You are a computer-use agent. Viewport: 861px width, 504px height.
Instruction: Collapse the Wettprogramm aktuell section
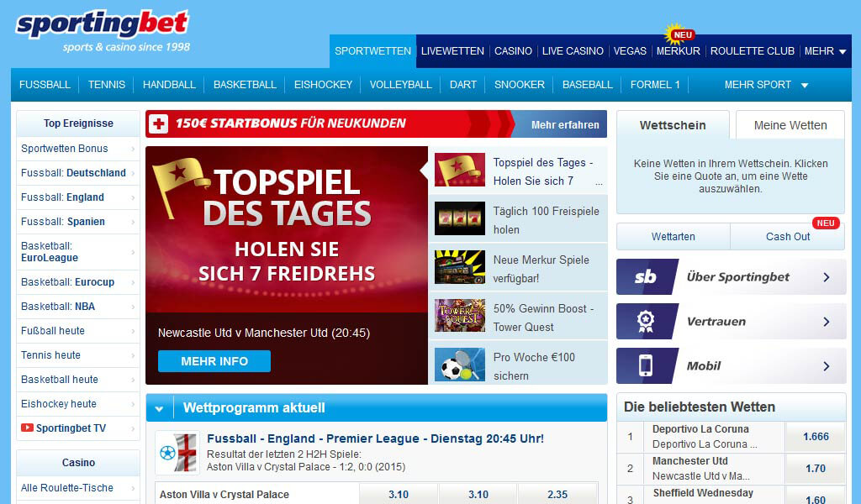tap(159, 408)
